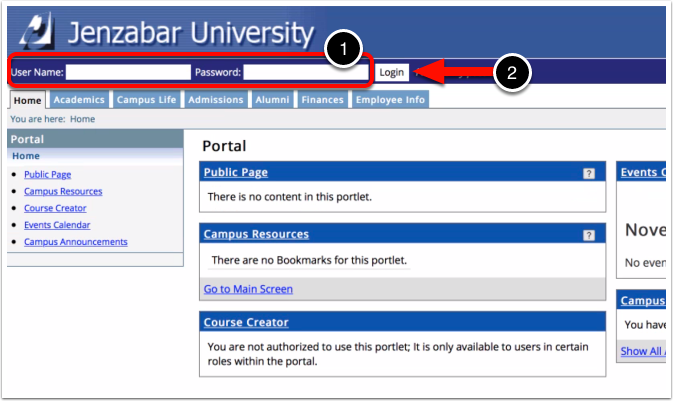Open Campus Announcements sidebar link
673x401 pixels.
pos(76,242)
